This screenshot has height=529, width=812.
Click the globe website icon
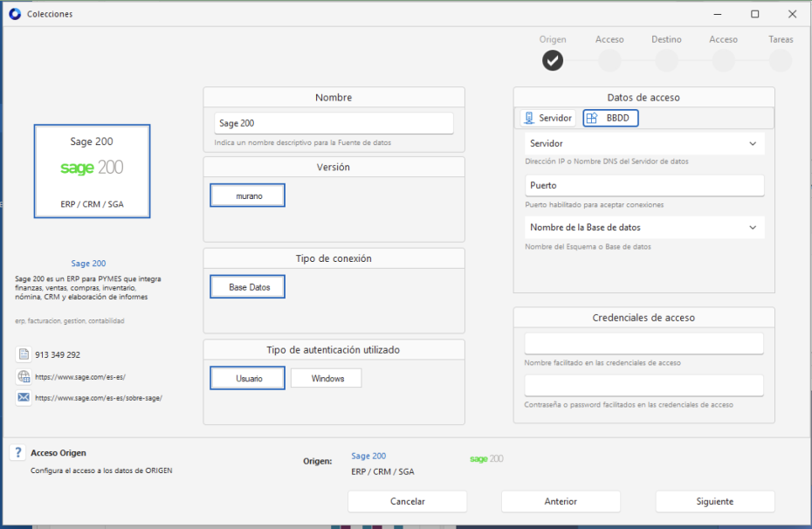(x=24, y=376)
